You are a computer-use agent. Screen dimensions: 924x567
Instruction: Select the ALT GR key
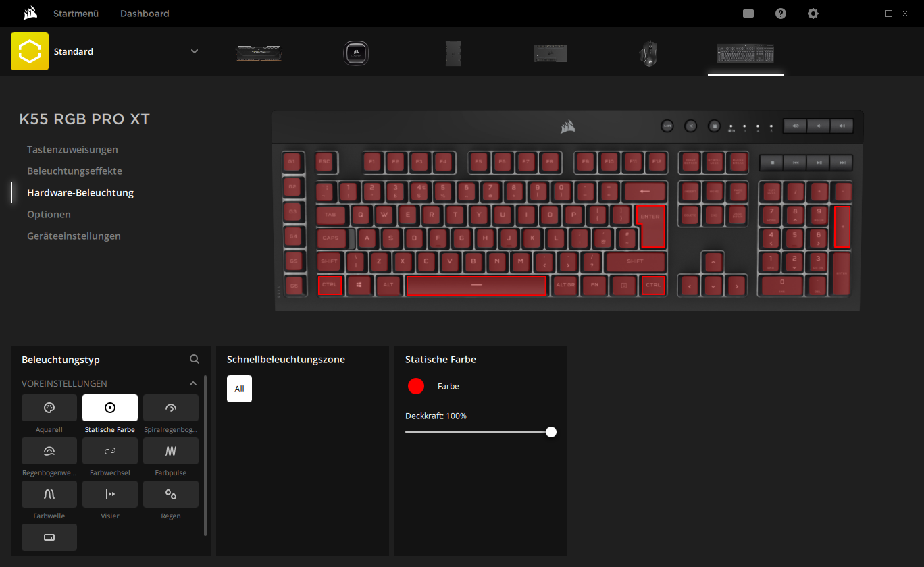(x=565, y=286)
